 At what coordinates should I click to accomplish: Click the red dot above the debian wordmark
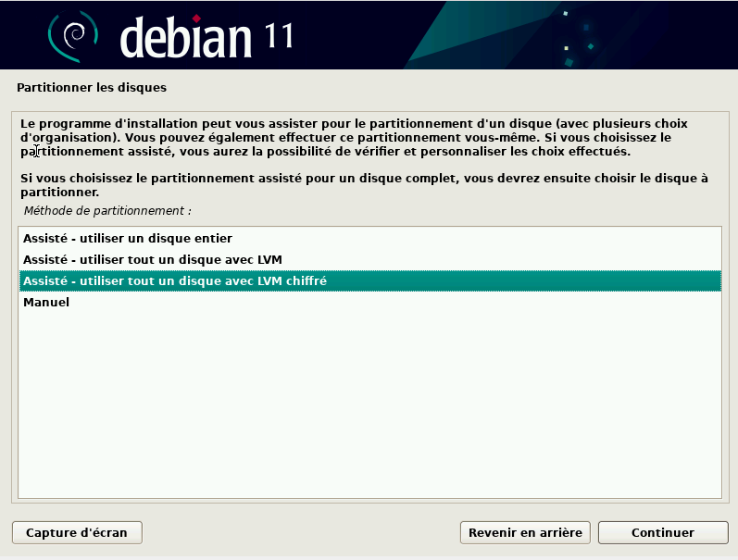click(196, 18)
